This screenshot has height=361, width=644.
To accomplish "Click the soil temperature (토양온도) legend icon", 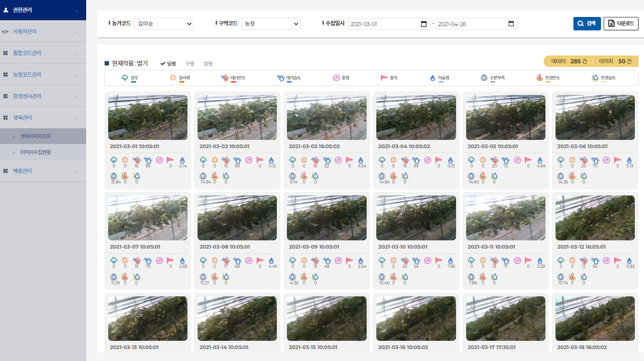I will pos(539,78).
